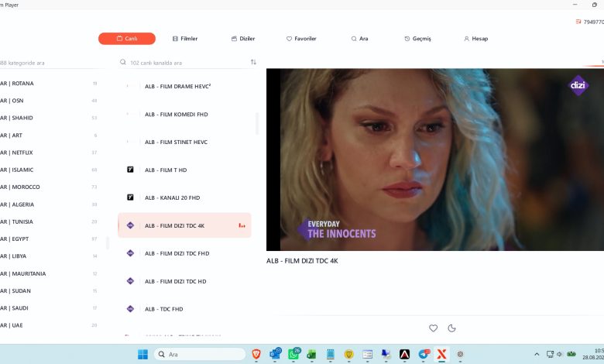Click the purple logo of ALB - FILM DIZI TDC HD
Screen dimensions: 604x364
click(130, 281)
